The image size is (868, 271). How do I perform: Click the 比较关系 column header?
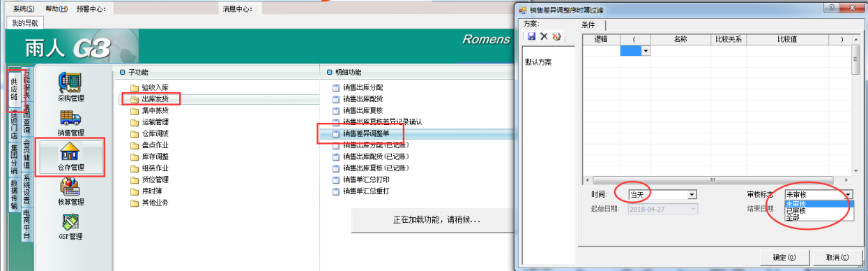[x=728, y=40]
